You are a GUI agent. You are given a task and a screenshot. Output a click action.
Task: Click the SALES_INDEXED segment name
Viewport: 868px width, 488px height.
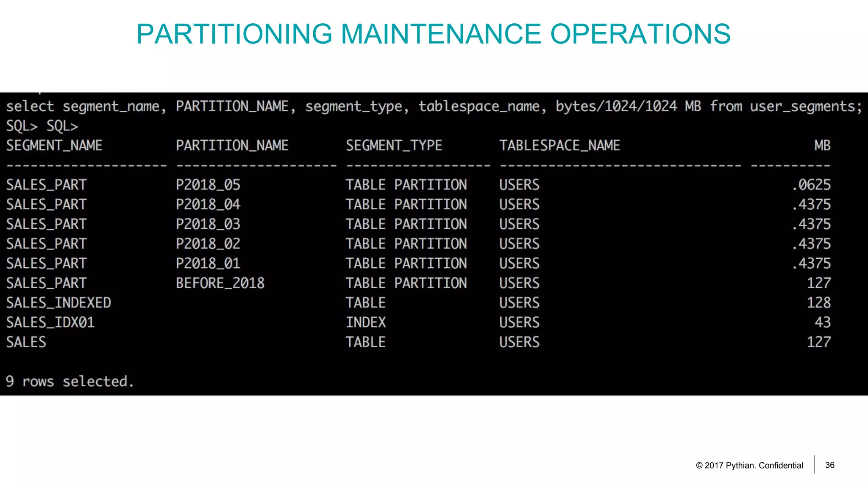58,303
